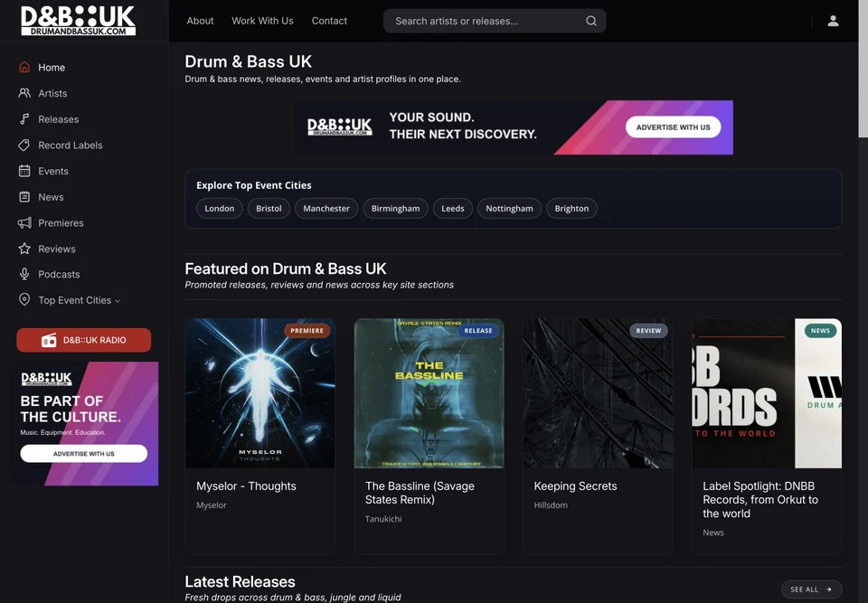Click Advertise With Us in sidebar ad
This screenshot has width=868, height=603.
click(x=83, y=454)
